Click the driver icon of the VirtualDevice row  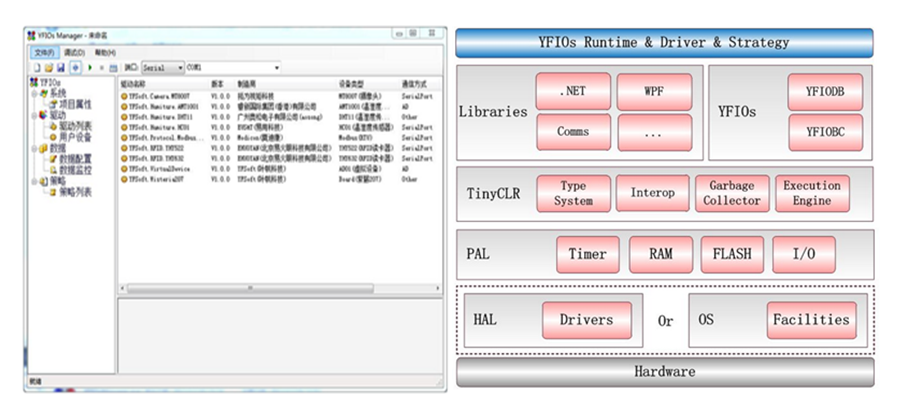coord(124,169)
